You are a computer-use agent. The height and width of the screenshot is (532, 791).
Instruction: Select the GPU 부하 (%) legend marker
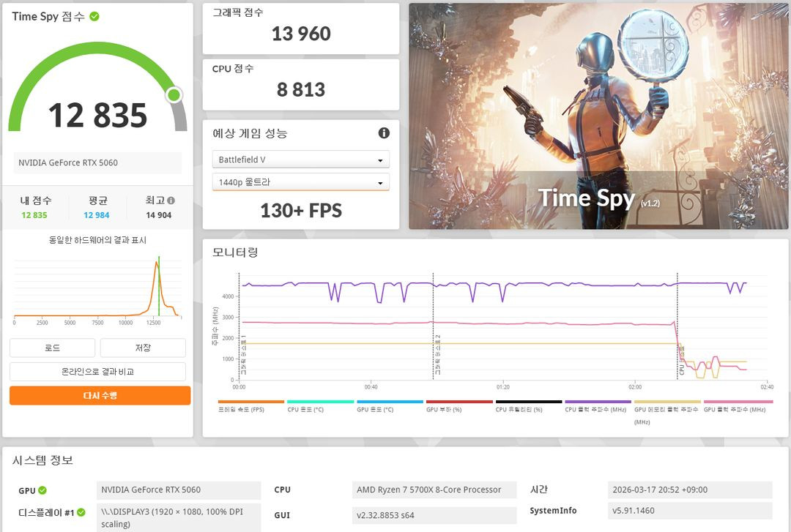pyautogui.click(x=459, y=402)
